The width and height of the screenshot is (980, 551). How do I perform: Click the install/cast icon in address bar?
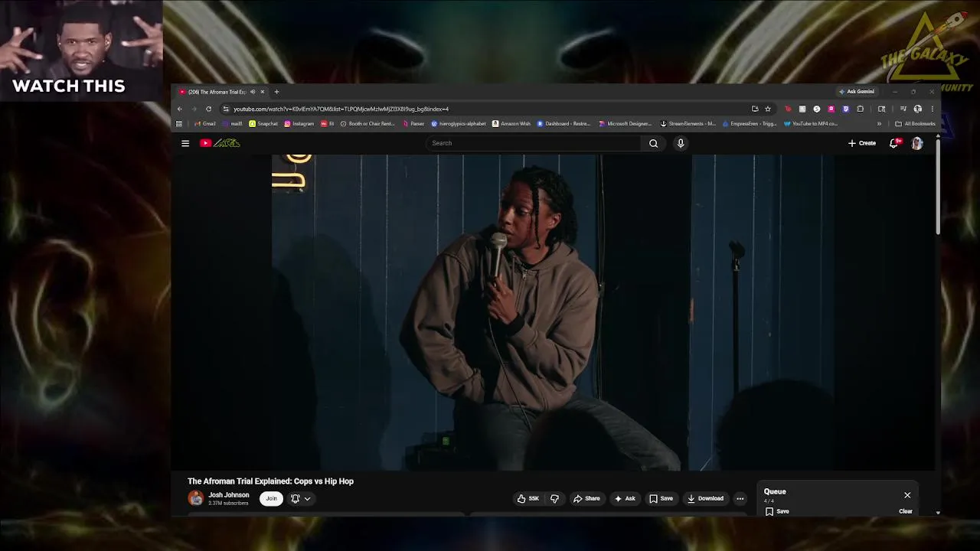pos(755,109)
